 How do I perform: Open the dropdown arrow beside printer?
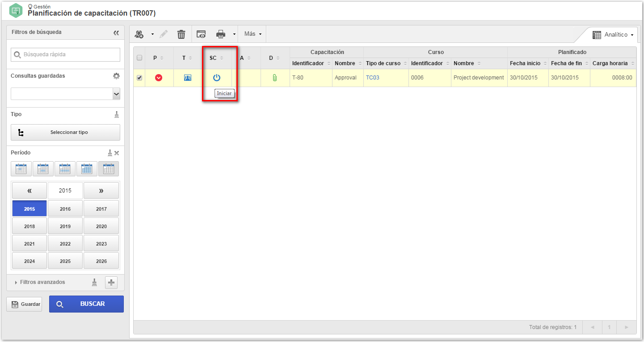pos(234,34)
